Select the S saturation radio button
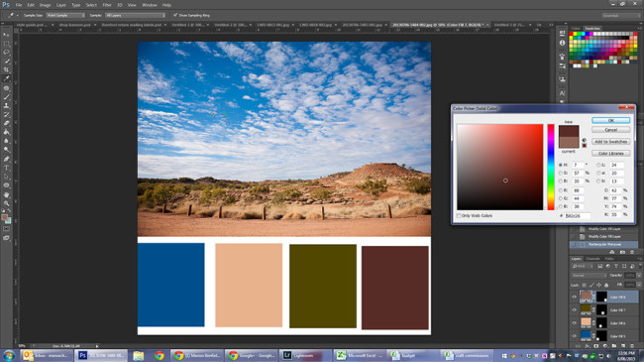Viewport: 644px width, 362px height. click(561, 174)
